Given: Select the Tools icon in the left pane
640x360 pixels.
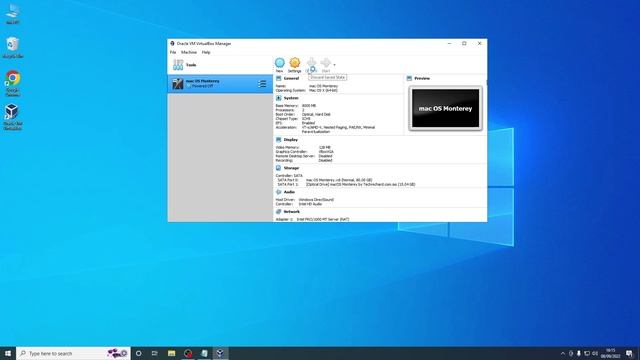Looking at the screenshot, I should (178, 64).
